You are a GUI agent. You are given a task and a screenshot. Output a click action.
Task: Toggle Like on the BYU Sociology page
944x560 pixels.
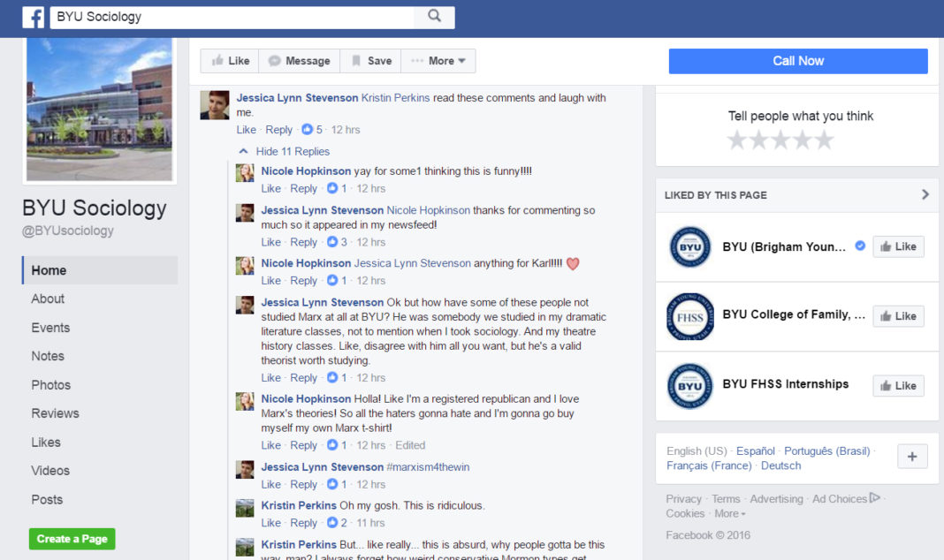click(226, 61)
